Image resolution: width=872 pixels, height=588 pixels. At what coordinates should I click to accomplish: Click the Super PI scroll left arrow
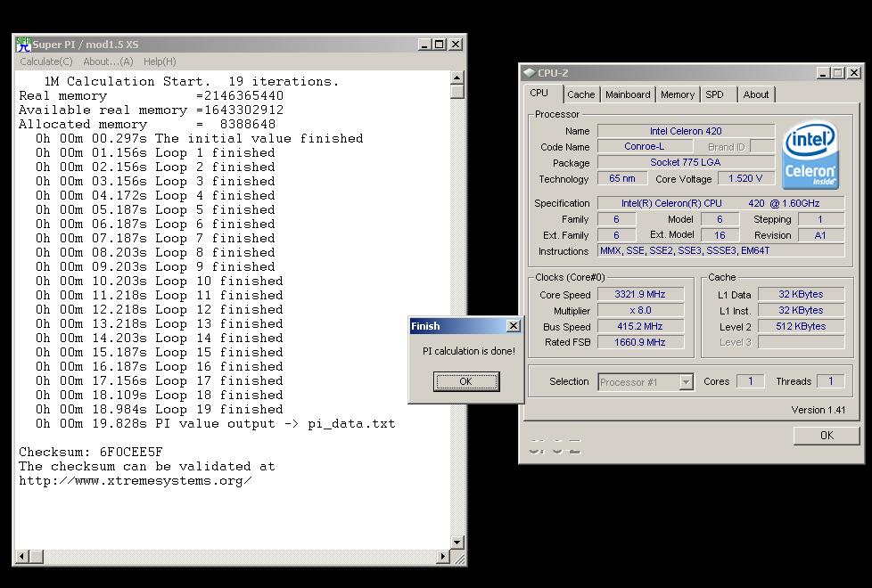coord(22,556)
